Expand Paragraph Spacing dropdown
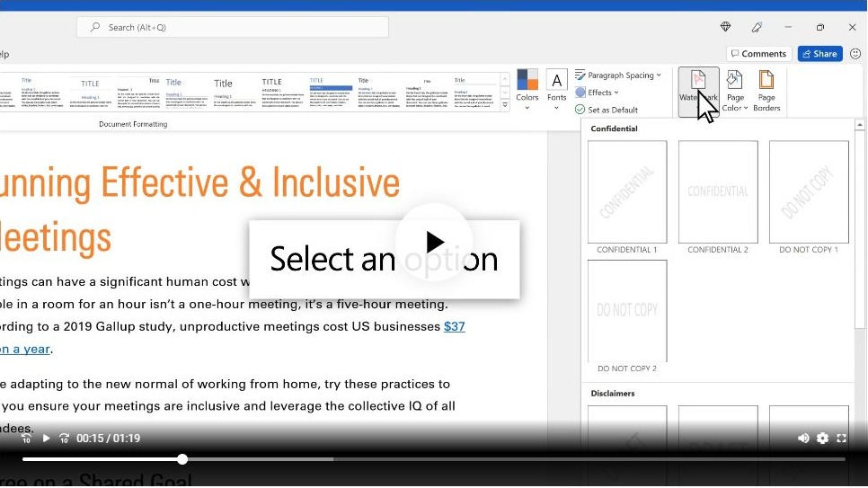868x488 pixels. (618, 75)
